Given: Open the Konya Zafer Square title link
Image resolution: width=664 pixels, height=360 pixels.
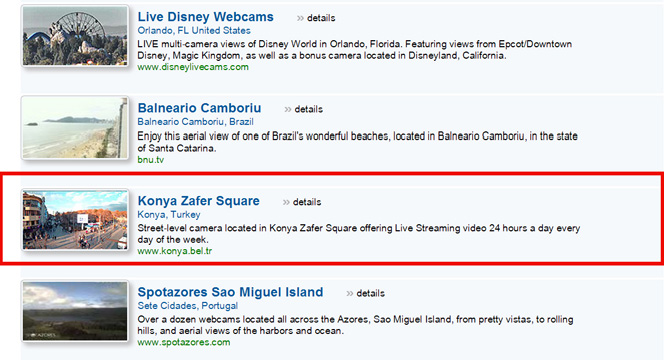Looking at the screenshot, I should [199, 201].
